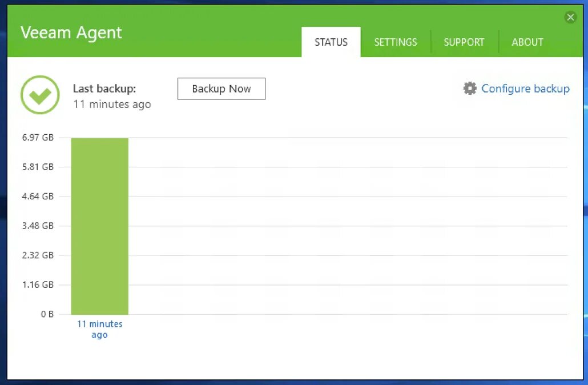Click the 3.48 GB axis label
Image resolution: width=588 pixels, height=385 pixels.
(x=38, y=226)
